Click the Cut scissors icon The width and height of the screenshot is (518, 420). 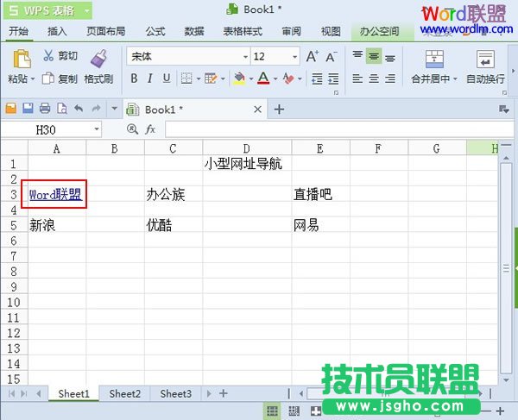point(48,56)
